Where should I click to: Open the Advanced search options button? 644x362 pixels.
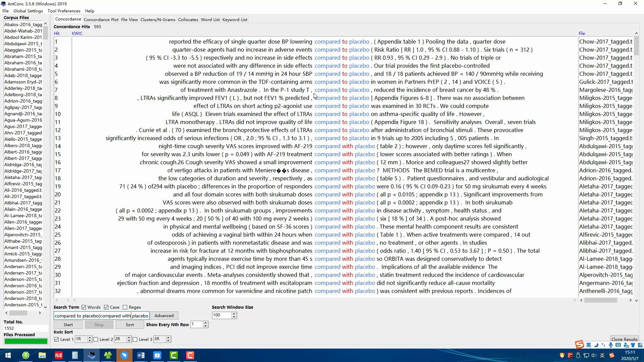coord(164,316)
